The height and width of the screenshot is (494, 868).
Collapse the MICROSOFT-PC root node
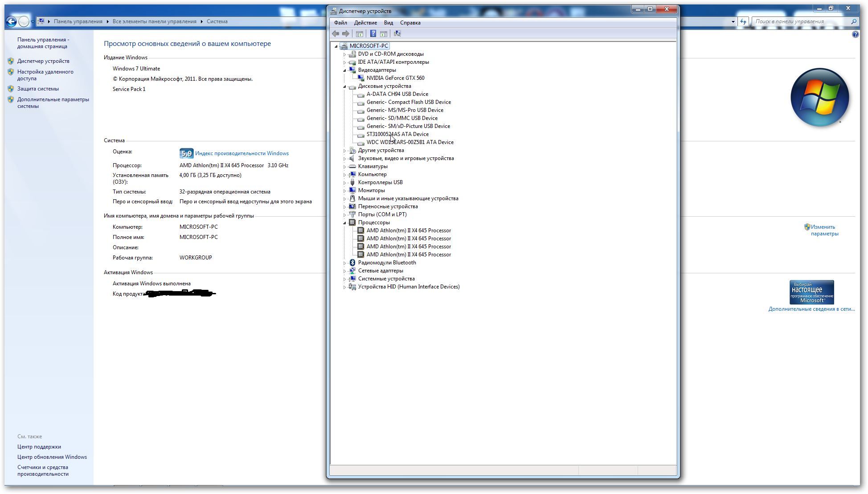tap(336, 46)
